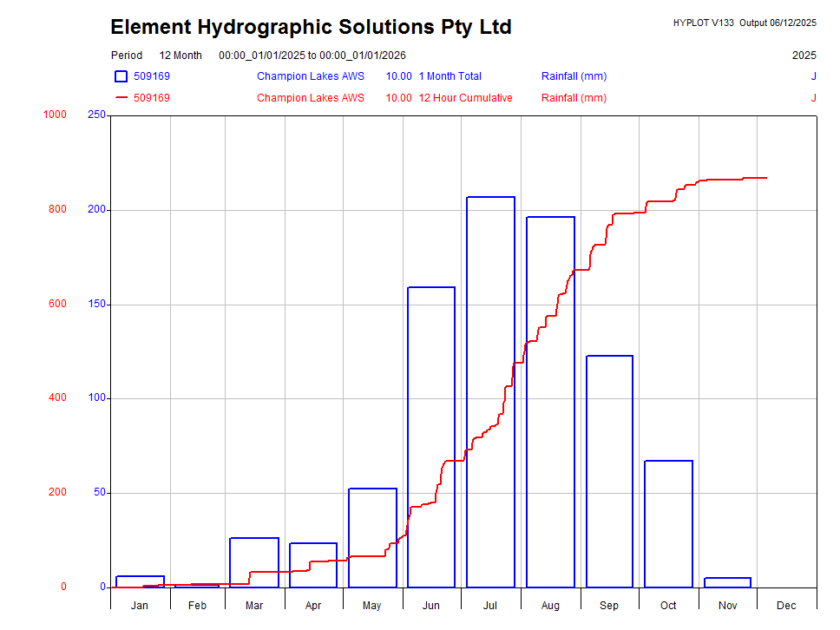Click the Element Hydrographic Solutions title

pyautogui.click(x=311, y=28)
